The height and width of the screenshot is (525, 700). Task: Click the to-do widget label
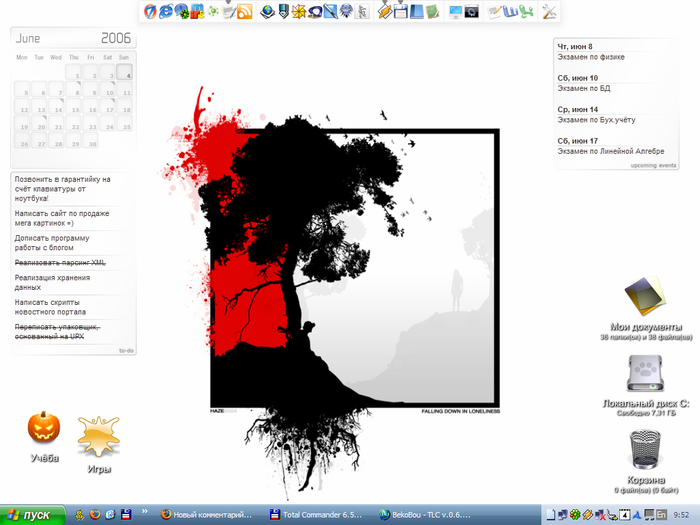(126, 350)
